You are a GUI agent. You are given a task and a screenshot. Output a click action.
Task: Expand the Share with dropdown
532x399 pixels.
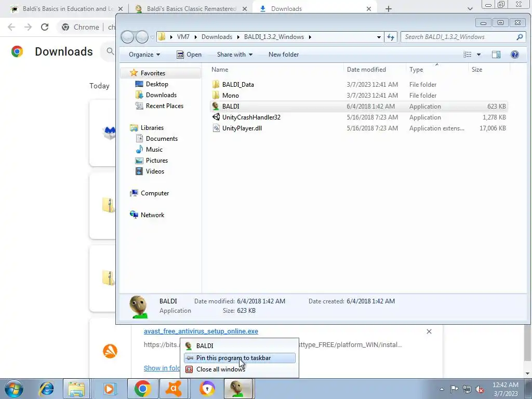(235, 54)
